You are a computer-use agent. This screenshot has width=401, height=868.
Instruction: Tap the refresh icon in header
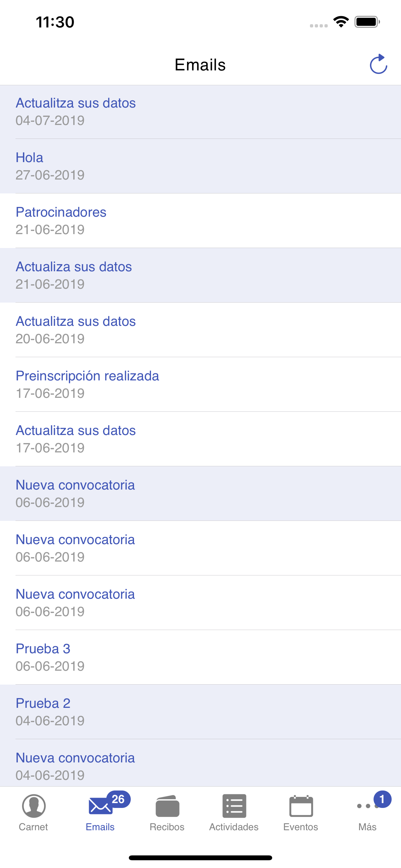pyautogui.click(x=378, y=64)
